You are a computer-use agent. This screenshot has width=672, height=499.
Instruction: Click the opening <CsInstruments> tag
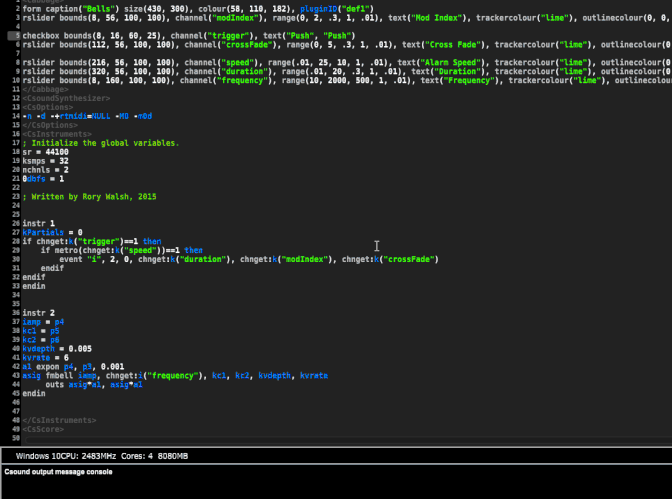(x=57, y=134)
